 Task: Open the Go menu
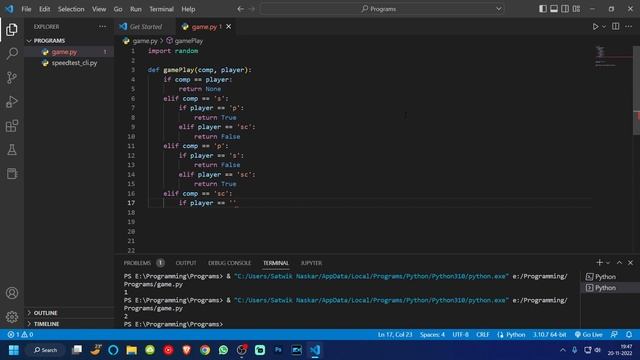point(118,9)
